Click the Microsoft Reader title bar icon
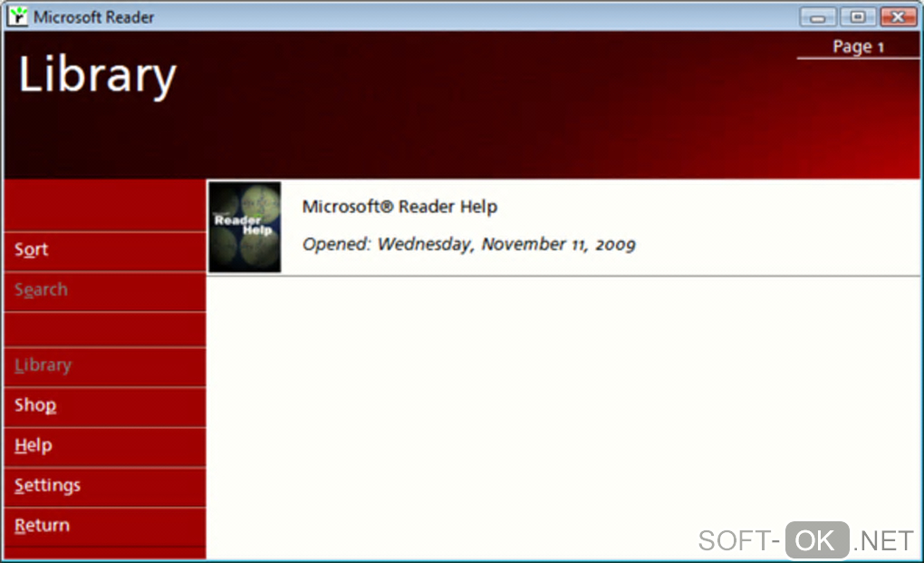 (x=18, y=16)
